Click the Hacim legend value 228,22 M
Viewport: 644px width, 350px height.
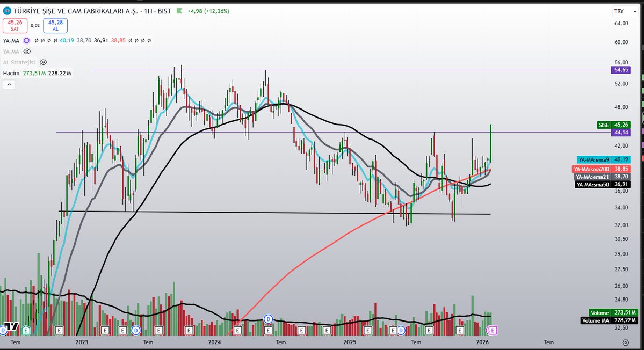[60, 73]
